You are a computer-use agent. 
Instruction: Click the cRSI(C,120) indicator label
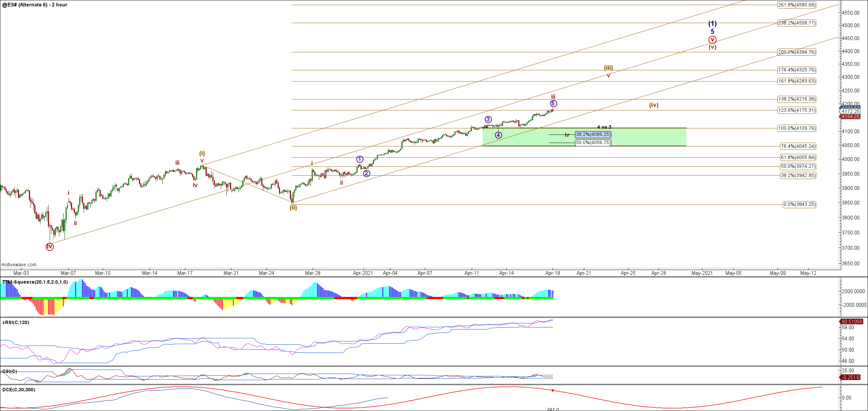(16, 322)
